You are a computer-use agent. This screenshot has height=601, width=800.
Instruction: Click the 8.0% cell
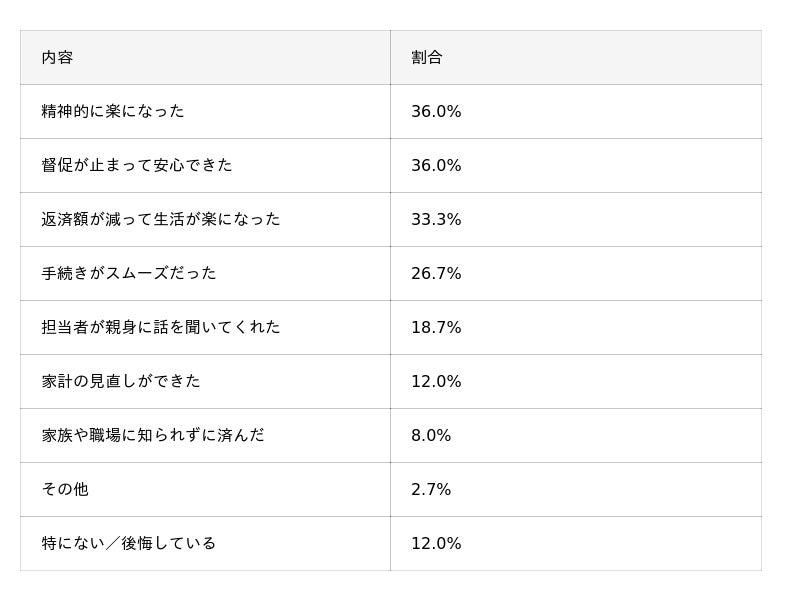click(x=431, y=436)
